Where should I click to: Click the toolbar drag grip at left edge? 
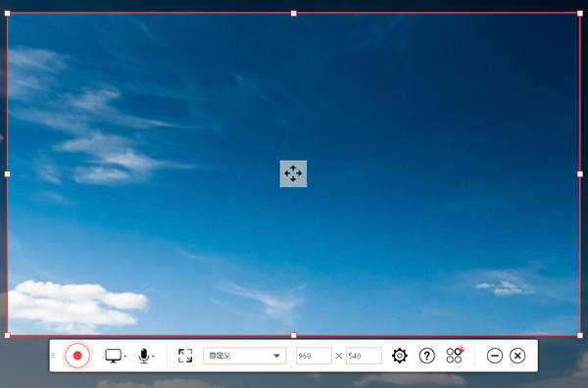tap(53, 356)
